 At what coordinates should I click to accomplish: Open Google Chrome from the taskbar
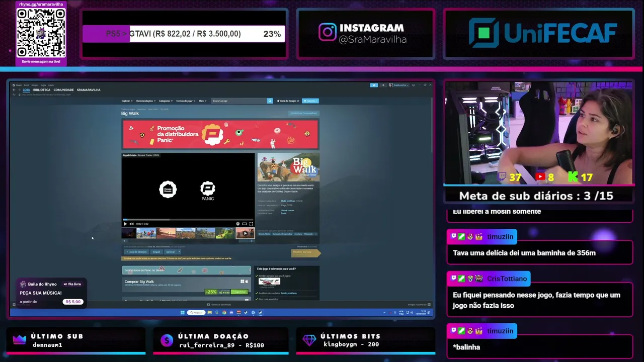click(224, 313)
